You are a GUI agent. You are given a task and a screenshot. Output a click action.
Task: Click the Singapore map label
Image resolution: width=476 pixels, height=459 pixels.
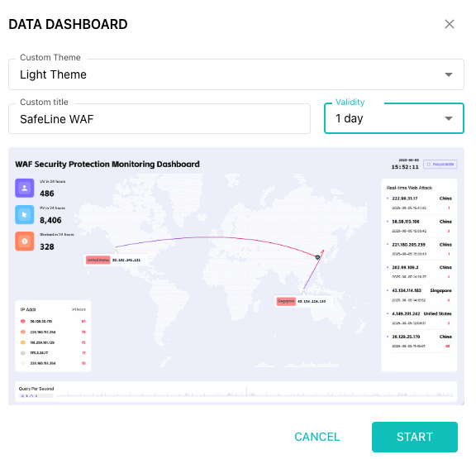click(x=286, y=301)
